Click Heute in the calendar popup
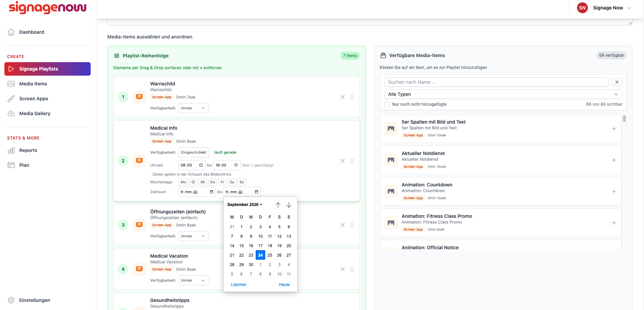Viewport: 644px width, 310px height. (284, 285)
